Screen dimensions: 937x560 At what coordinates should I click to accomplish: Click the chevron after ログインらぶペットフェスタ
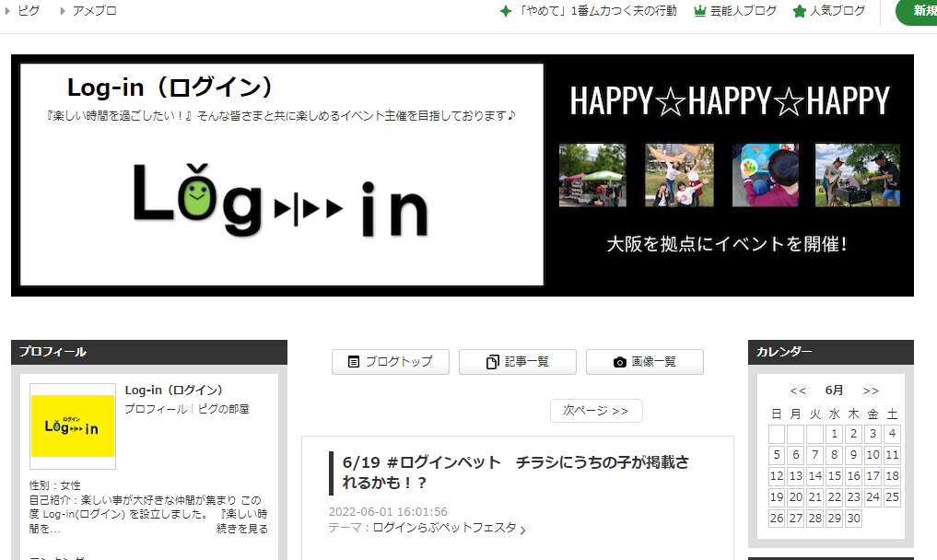tap(523, 530)
